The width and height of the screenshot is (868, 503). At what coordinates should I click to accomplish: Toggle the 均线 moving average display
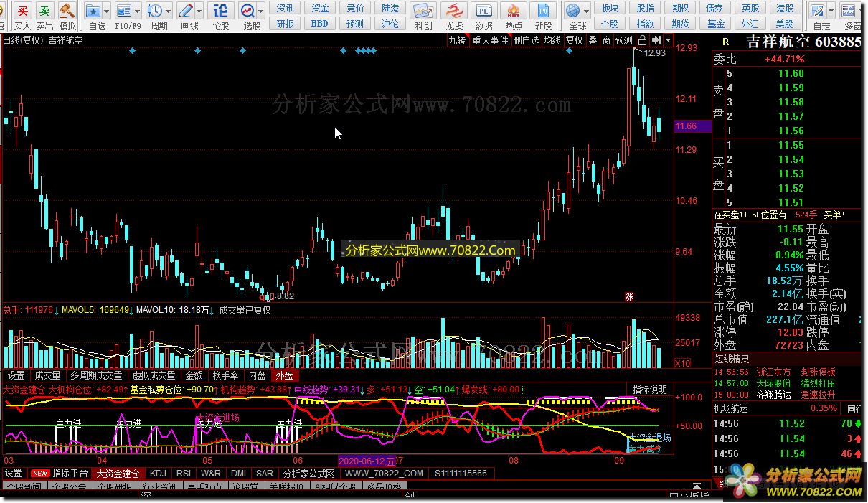552,40
